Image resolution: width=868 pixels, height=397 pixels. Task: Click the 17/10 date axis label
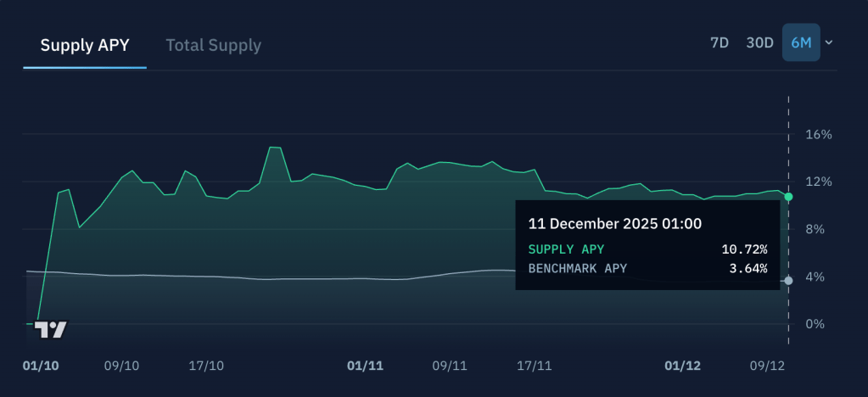(206, 366)
